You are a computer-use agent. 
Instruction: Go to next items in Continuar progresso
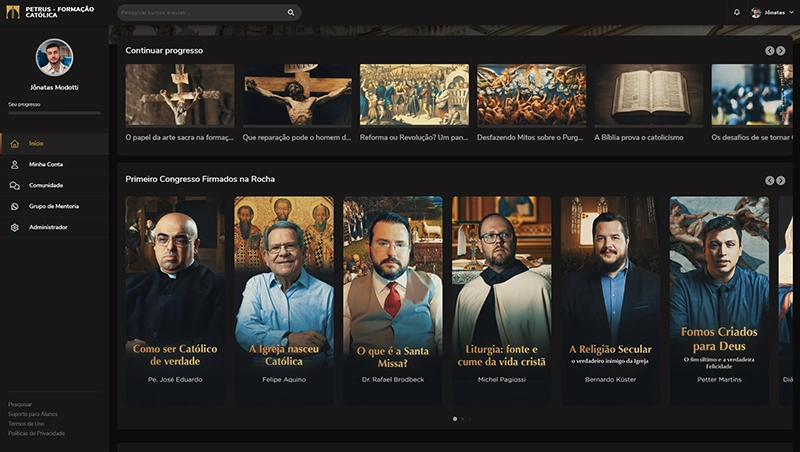pyautogui.click(x=781, y=51)
